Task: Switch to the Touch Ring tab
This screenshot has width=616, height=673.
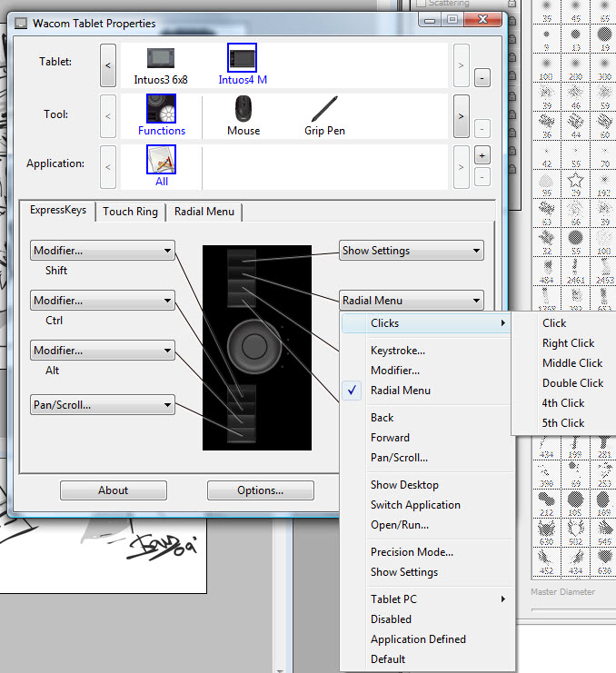Action: click(x=130, y=212)
